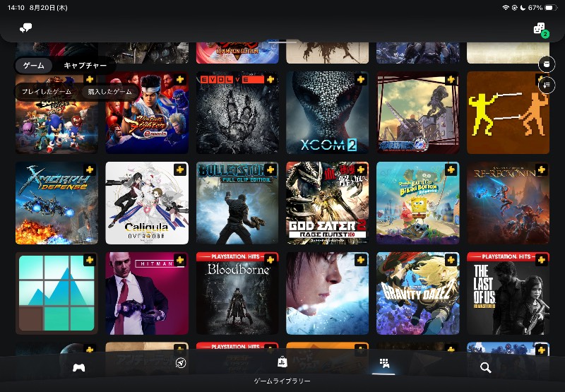Screen dimensions: 565x392
Task: Open the Beyond Two Souls face tile
Action: (328, 293)
